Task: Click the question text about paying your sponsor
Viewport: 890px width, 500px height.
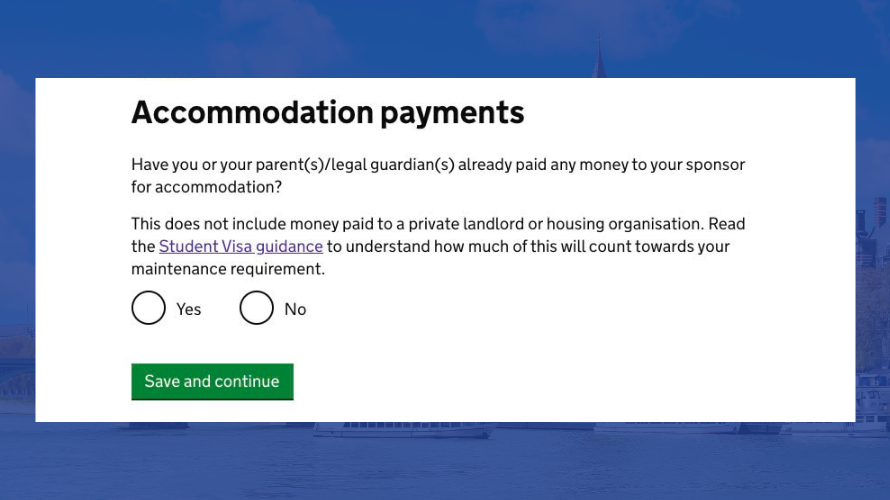Action: coord(438,175)
